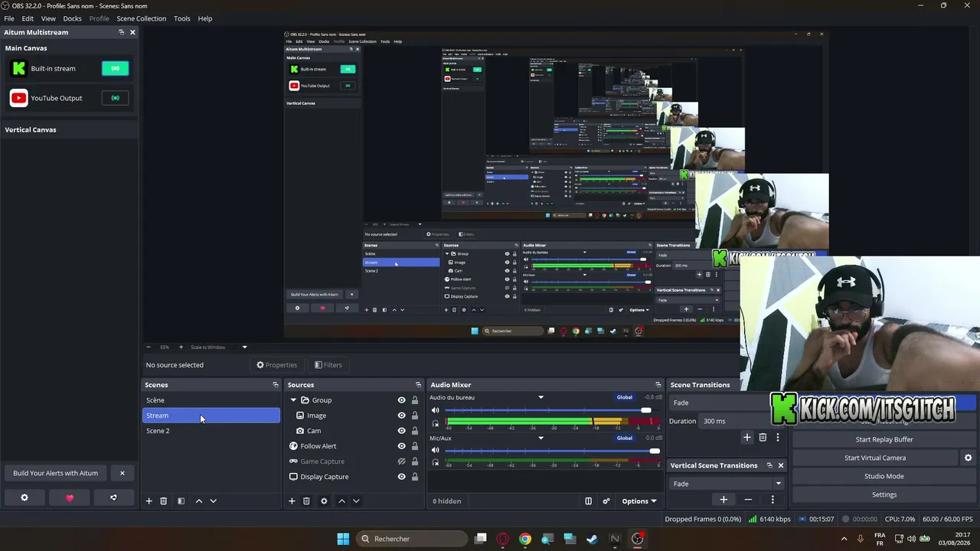Show the hidden Game Capture source
The width and height of the screenshot is (980, 551).
pyautogui.click(x=401, y=461)
